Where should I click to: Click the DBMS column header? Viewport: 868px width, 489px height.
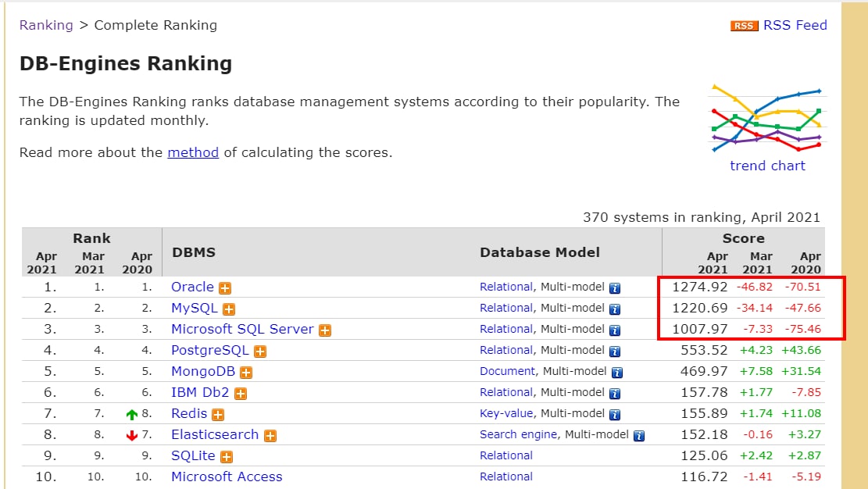[194, 252]
